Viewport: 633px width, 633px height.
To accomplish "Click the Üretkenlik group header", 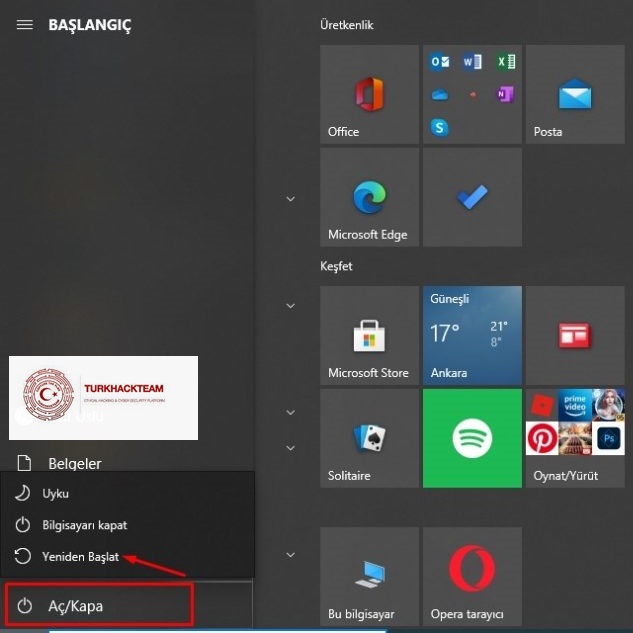I will coord(346,25).
